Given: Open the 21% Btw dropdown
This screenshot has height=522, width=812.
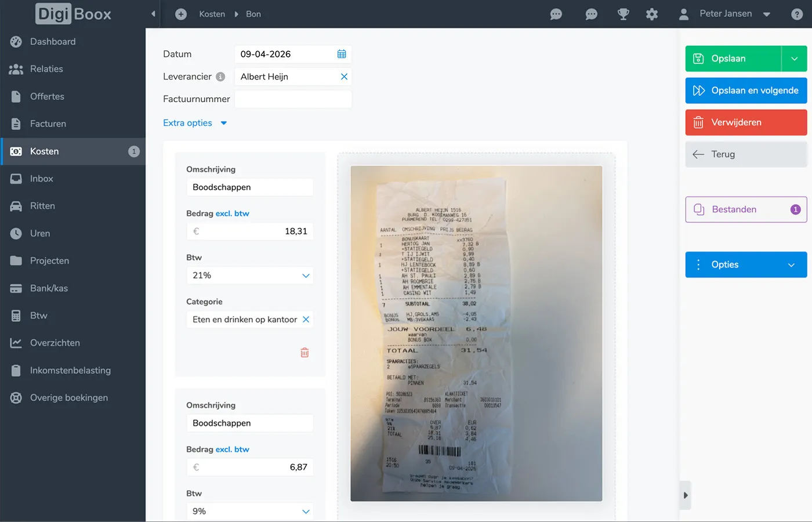Looking at the screenshot, I should pos(249,275).
